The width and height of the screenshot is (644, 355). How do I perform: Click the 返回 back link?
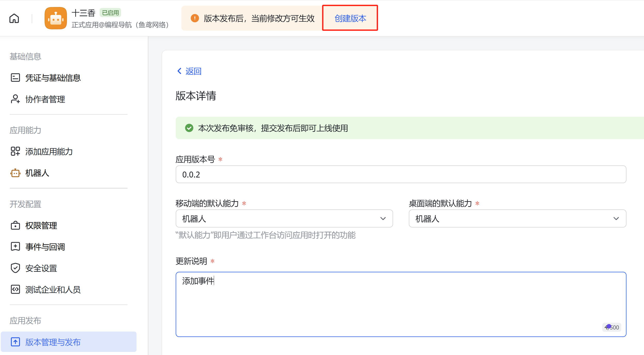(193, 71)
